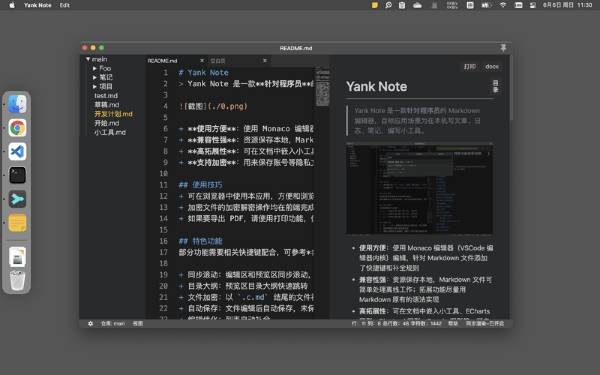This screenshot has height=375, width=600.
Task: Click the Wi-Fi icon in the menu bar
Action: click(x=503, y=5)
